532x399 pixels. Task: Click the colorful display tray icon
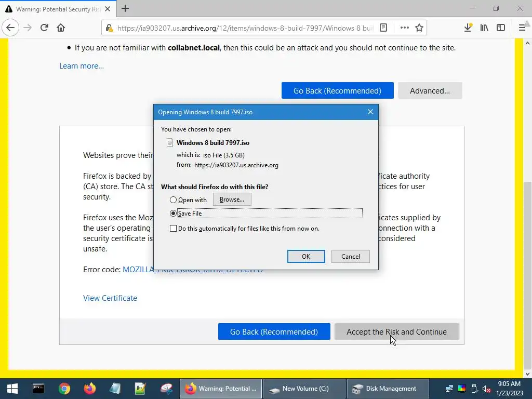pyautogui.click(x=462, y=389)
